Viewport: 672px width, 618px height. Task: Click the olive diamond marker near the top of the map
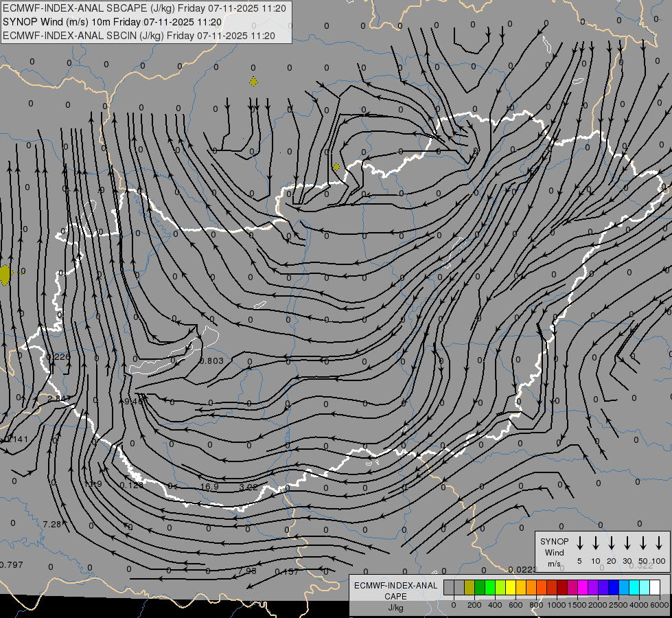pos(253,82)
